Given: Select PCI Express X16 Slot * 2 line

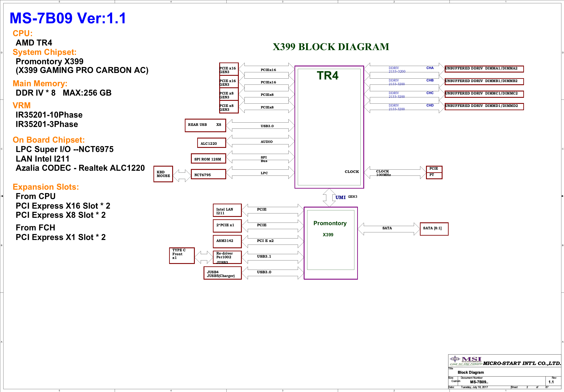Looking at the screenshot, I should tap(63, 206).
